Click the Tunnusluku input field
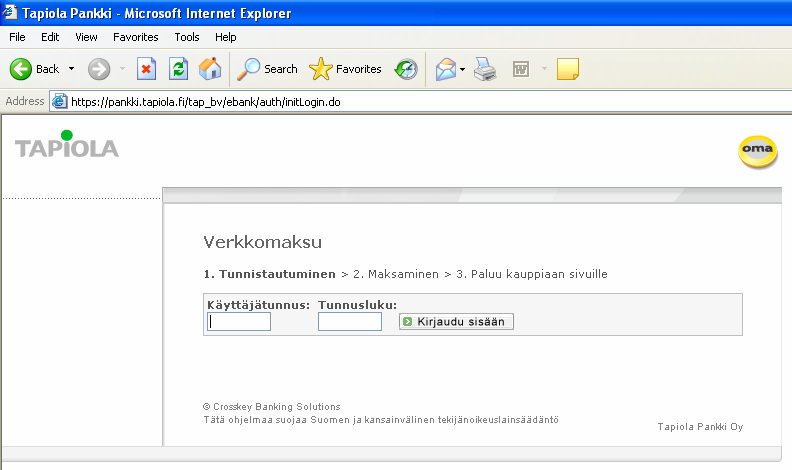Viewport: 792px width, 470px height. tap(350, 322)
